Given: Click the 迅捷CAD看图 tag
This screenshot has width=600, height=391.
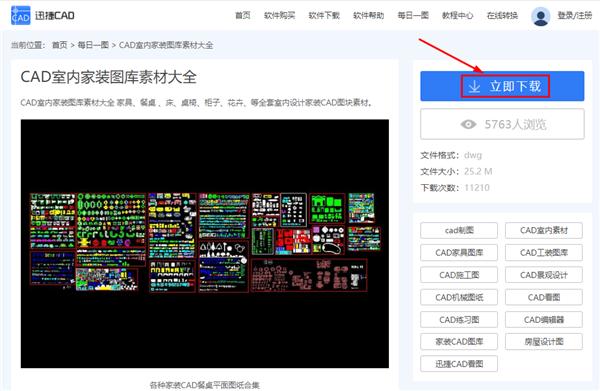Looking at the screenshot, I should (x=459, y=364).
